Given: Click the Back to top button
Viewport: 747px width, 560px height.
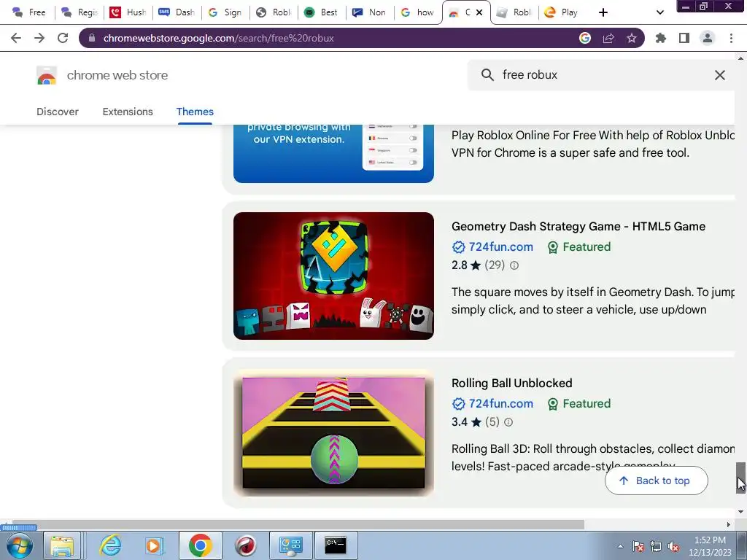Looking at the screenshot, I should 656,481.
